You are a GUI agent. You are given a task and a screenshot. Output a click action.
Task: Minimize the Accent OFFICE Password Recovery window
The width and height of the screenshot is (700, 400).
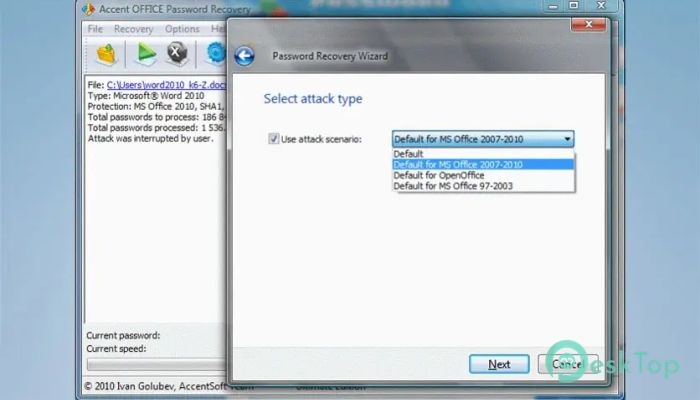click(553, 6)
